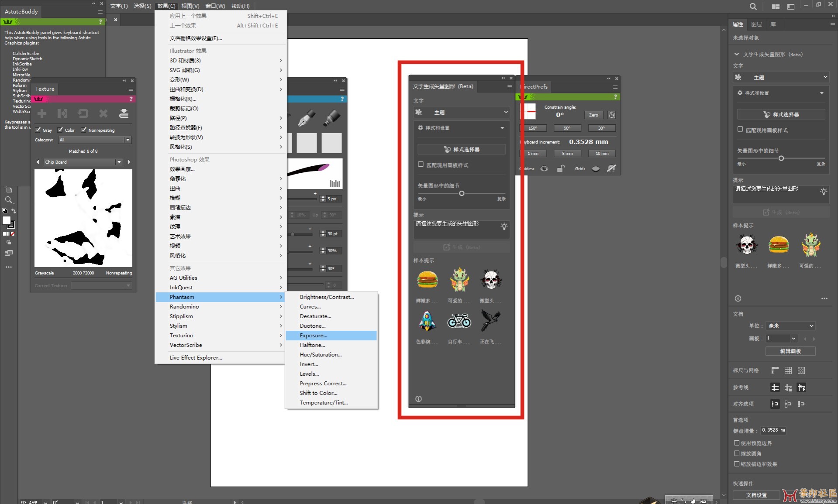Enable match artboard style in Properties panel
The width and height of the screenshot is (838, 504).
(740, 130)
